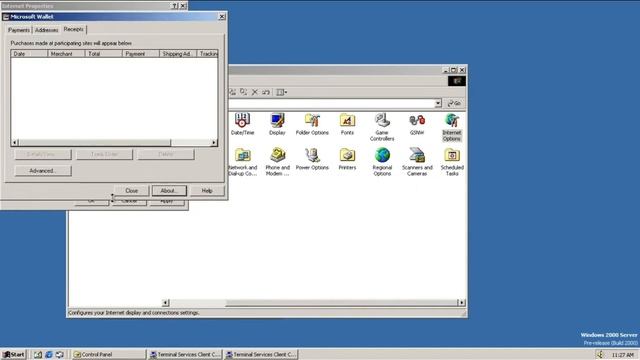Launch Internet Explorer from quick launch

[x=49, y=354]
